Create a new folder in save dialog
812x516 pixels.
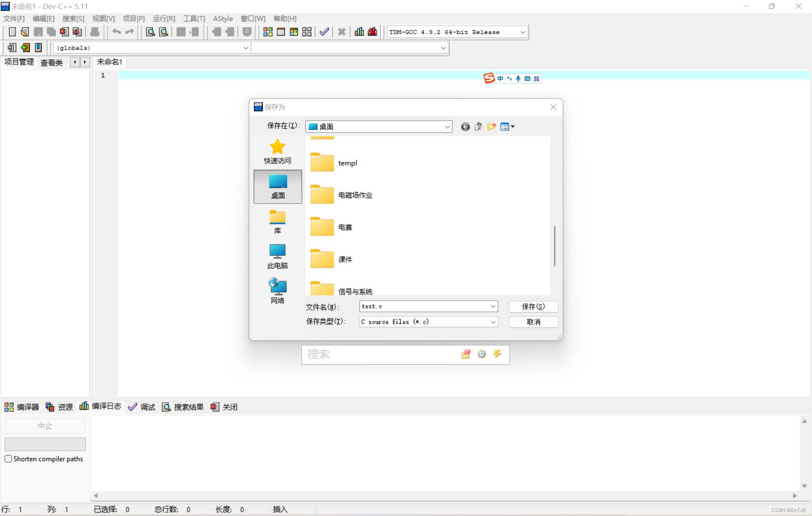(x=491, y=127)
